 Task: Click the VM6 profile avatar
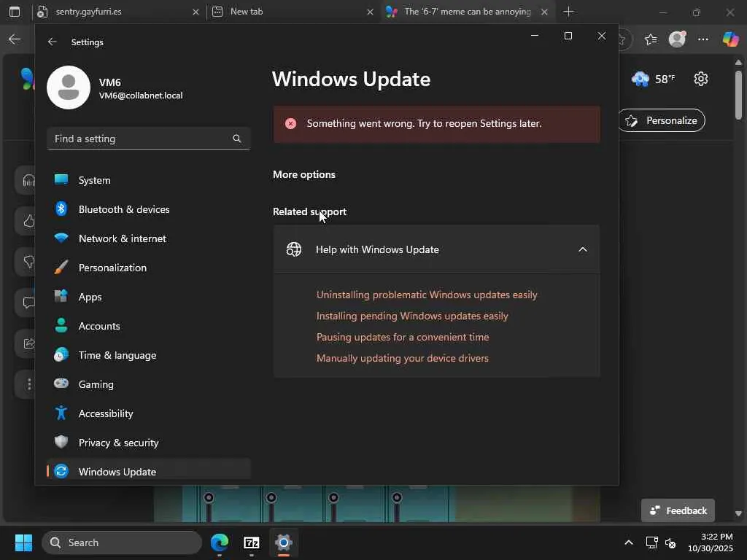(69, 87)
